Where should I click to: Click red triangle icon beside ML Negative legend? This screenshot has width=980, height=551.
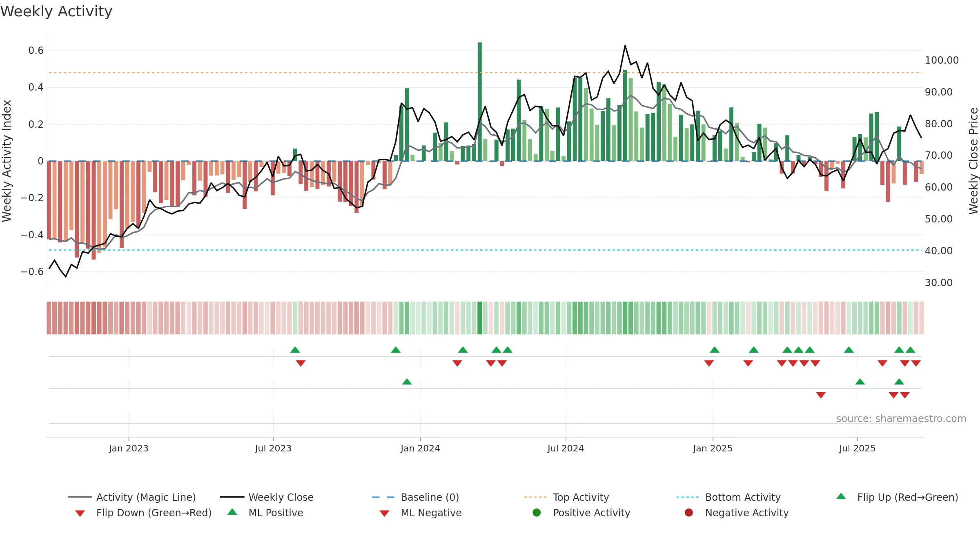coord(384,513)
